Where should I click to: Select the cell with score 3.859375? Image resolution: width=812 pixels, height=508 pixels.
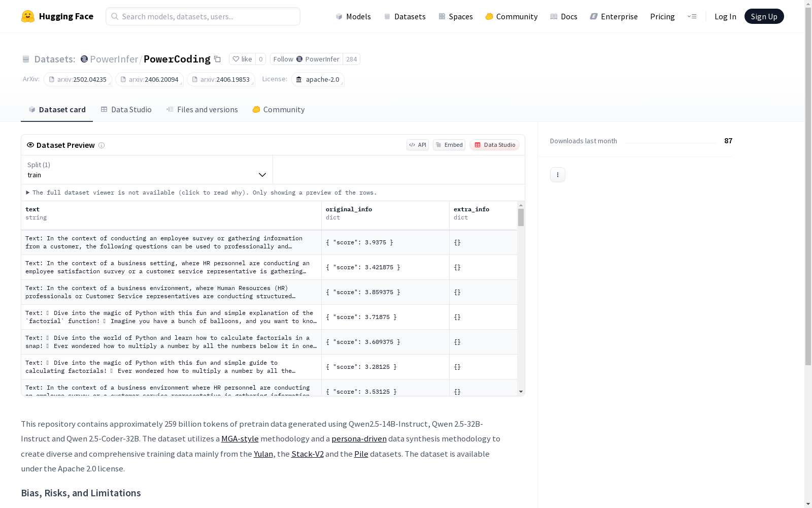click(x=385, y=292)
